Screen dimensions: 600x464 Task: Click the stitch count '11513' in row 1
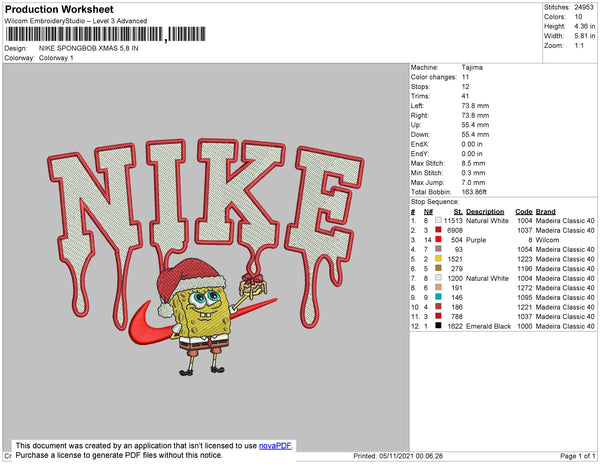[453, 221]
